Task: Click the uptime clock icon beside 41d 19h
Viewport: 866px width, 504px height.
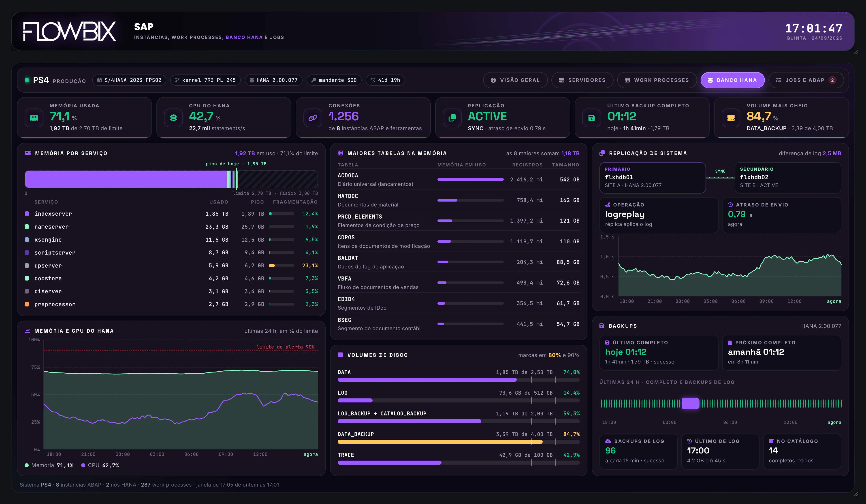Action: click(373, 80)
